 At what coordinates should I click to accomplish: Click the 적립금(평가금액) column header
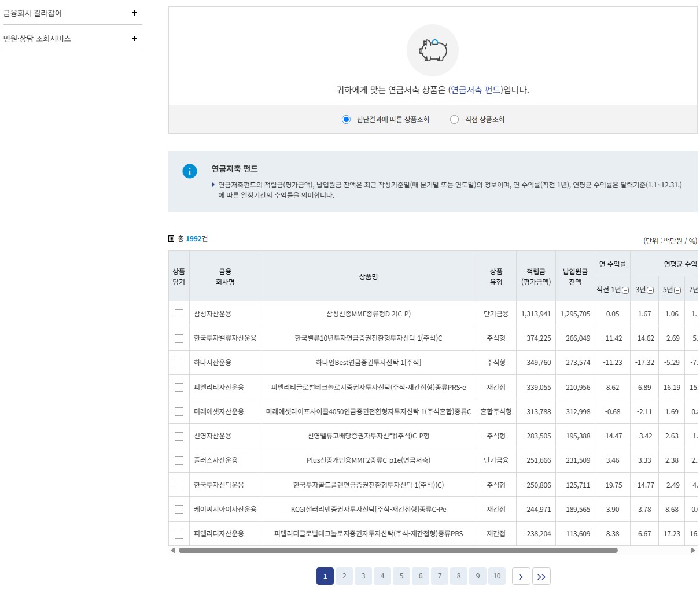pos(536,276)
